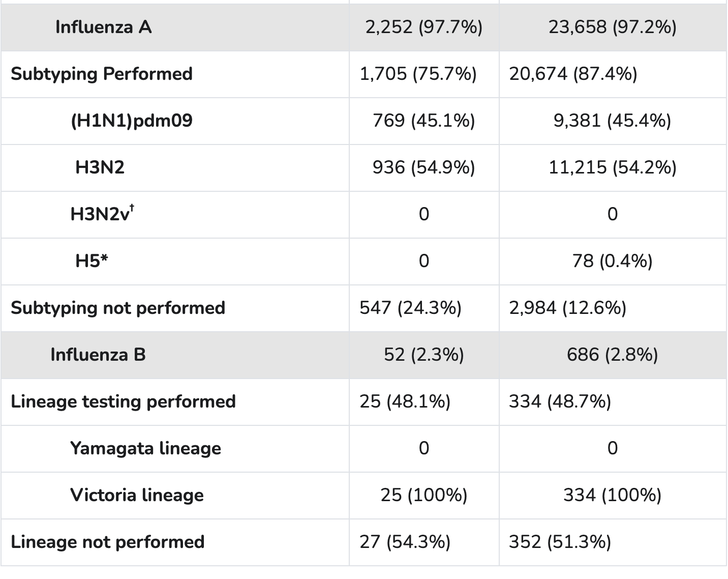
Task: Click the 9,381 (45.4%) value
Action: (612, 121)
